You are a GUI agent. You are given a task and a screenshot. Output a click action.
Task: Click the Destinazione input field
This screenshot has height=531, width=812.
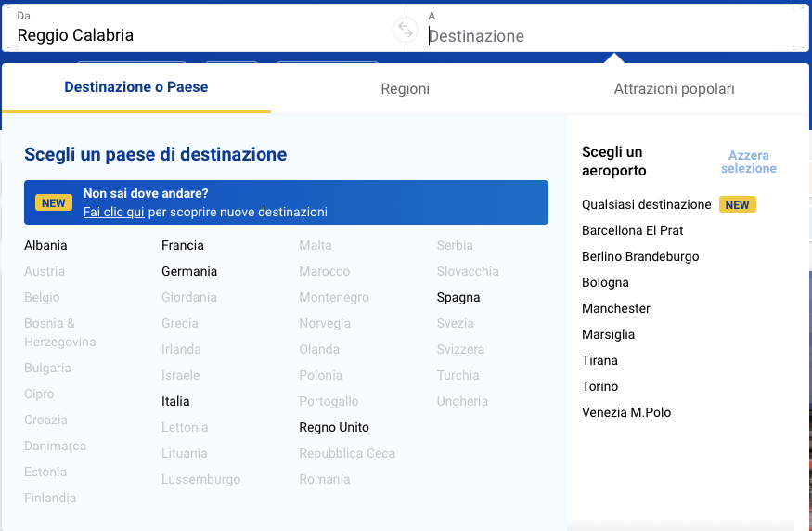click(612, 36)
